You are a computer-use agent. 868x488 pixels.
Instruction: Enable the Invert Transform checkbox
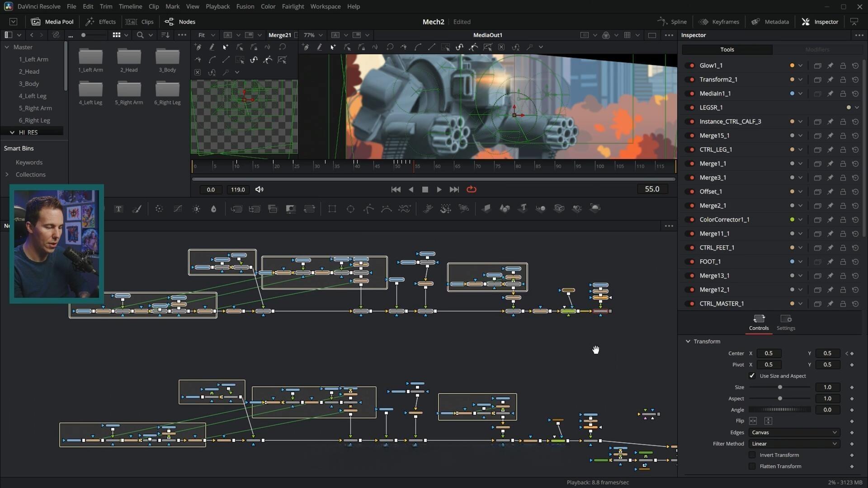point(752,455)
